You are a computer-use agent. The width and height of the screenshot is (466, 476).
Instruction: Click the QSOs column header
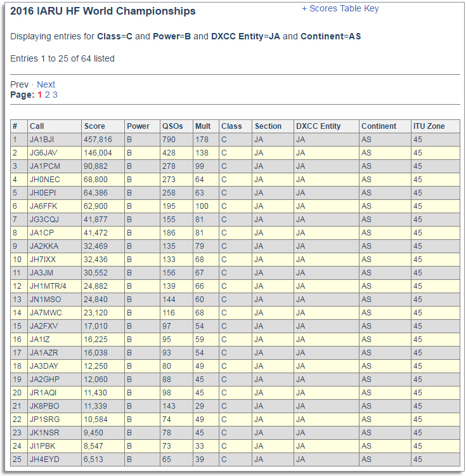coord(172,126)
